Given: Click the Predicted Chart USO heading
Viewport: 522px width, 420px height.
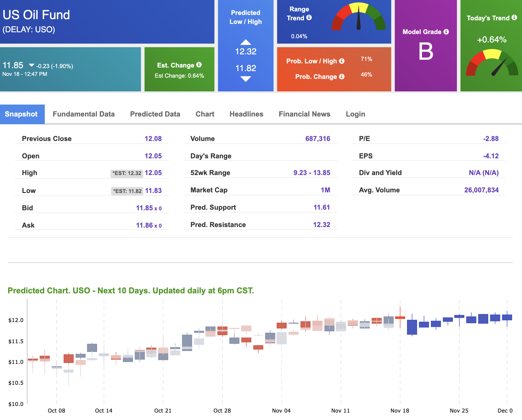Looking at the screenshot, I should click(x=131, y=291).
